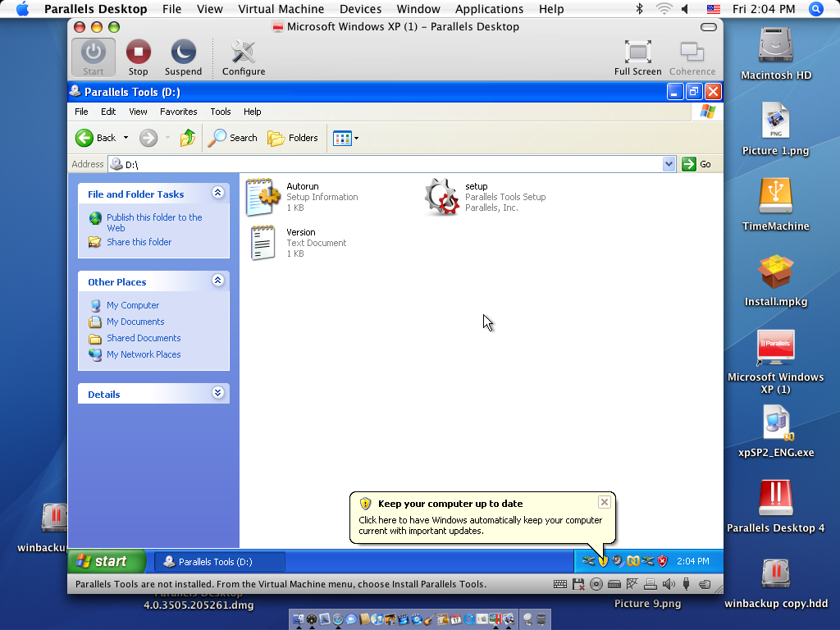Click the hard disk icon in the Parallels status bar
This screenshot has width=840, height=630.
[614, 584]
